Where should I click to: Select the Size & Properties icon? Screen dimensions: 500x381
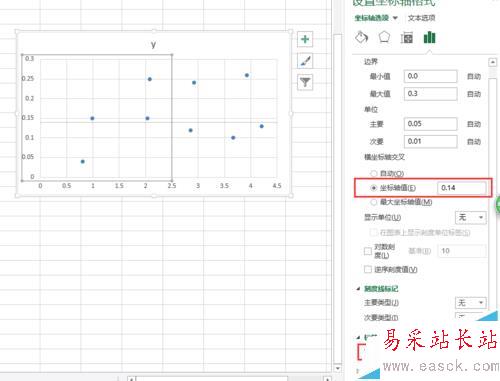click(407, 38)
